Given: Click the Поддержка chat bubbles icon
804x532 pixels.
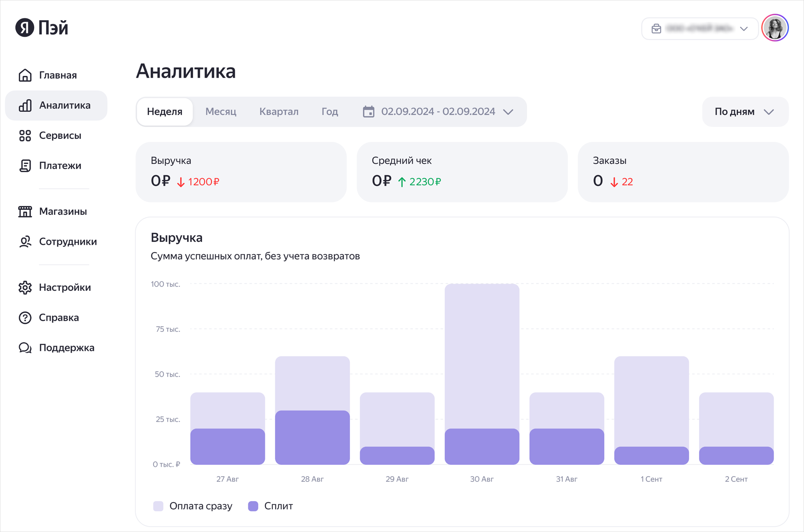Looking at the screenshot, I should (x=25, y=348).
